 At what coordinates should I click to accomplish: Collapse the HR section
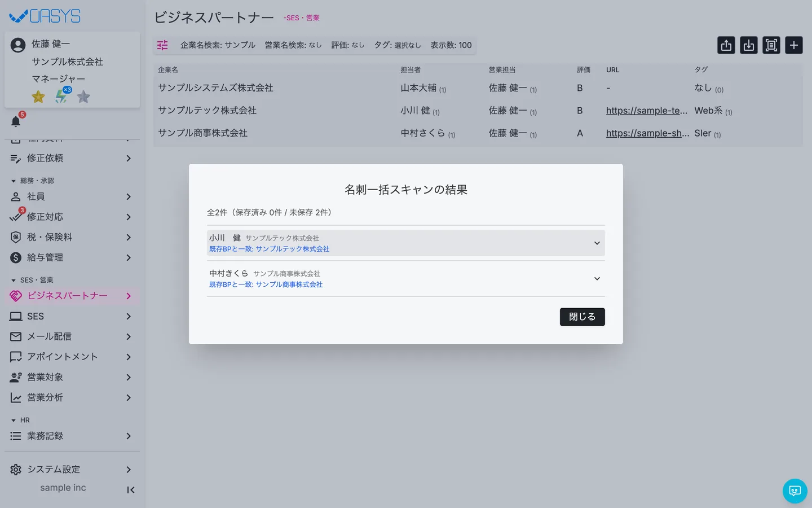(20, 420)
